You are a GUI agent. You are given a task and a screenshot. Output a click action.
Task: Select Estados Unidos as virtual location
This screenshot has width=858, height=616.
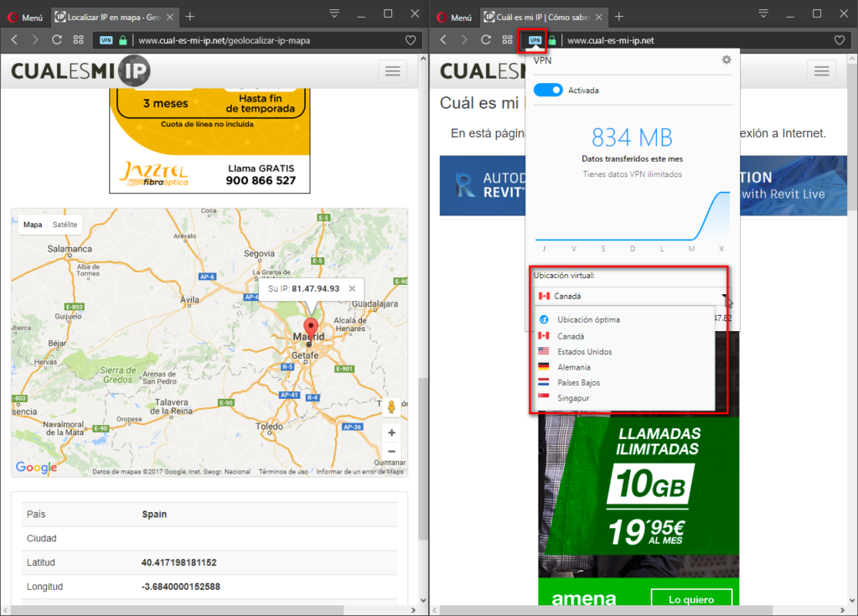click(584, 352)
